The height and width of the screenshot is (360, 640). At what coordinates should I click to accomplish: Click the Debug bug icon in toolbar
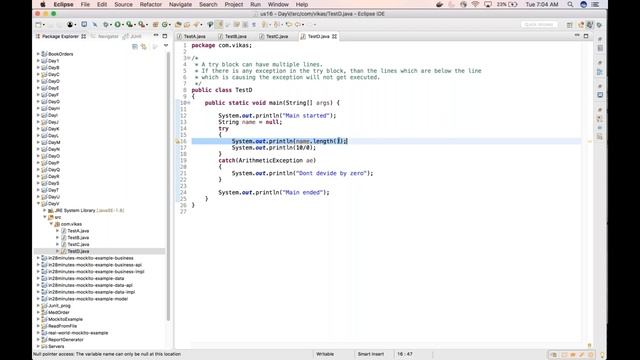pyautogui.click(x=106, y=25)
